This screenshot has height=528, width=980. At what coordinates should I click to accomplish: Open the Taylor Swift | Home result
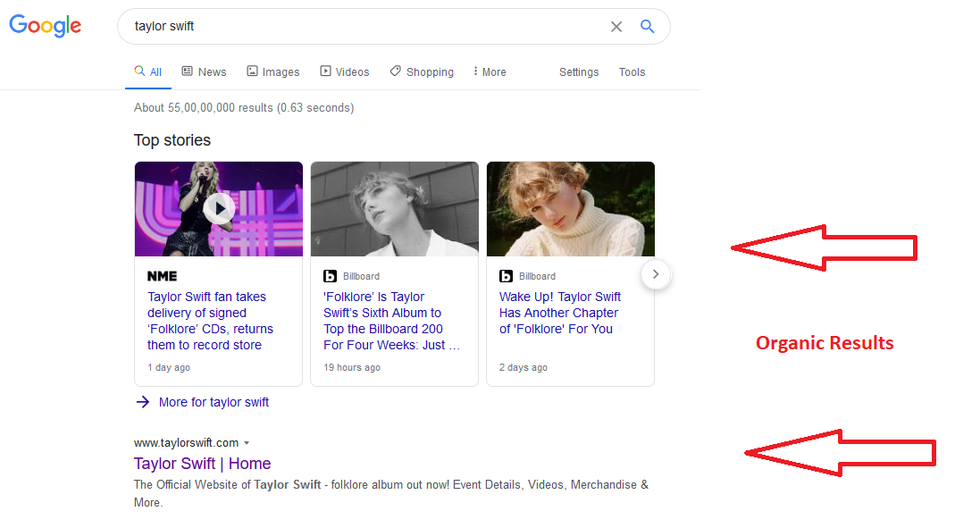click(202, 464)
